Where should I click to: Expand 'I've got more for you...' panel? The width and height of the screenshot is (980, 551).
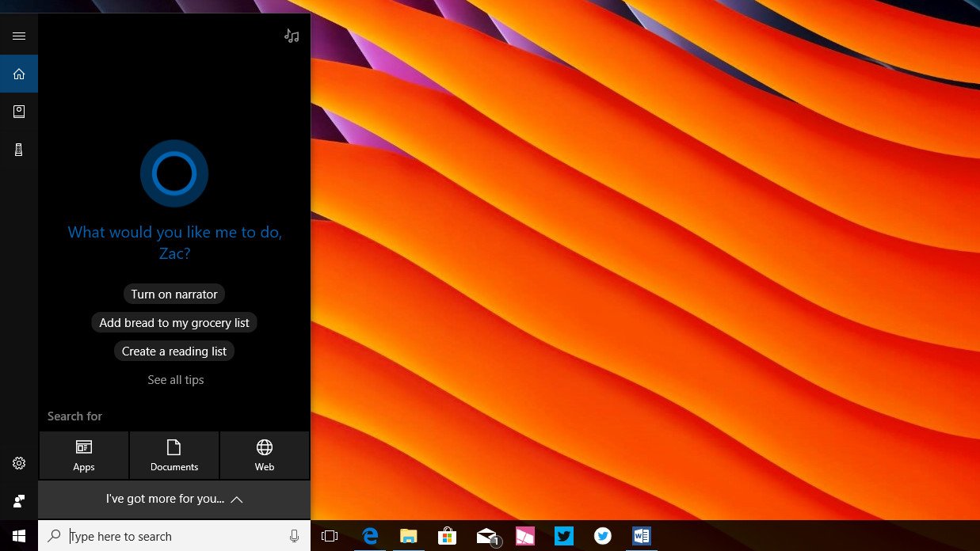[x=174, y=500]
